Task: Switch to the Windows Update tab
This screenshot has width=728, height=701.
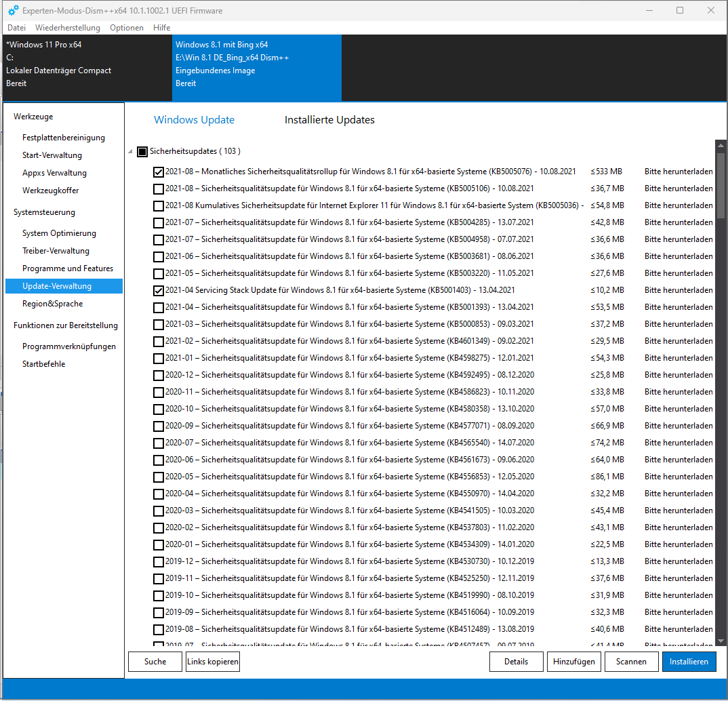Action: coord(194,120)
